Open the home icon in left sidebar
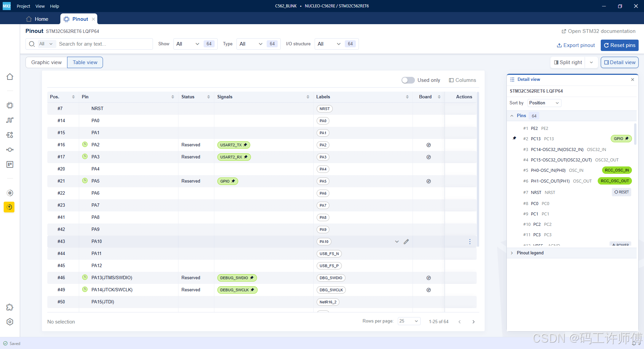Image resolution: width=644 pixels, height=349 pixels. click(10, 77)
